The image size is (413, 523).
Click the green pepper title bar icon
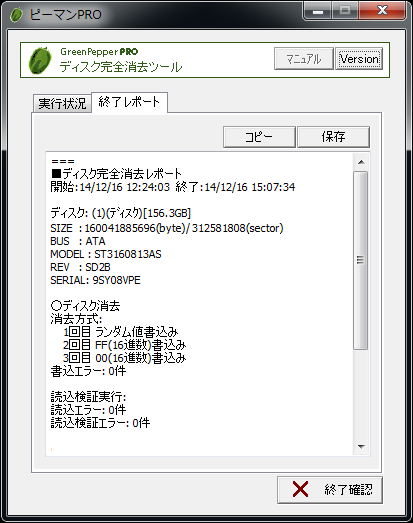pos(16,15)
